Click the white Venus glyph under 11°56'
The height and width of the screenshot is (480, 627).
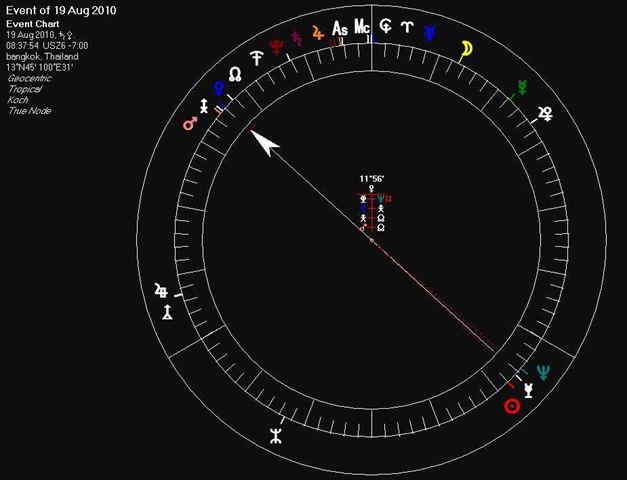point(372,188)
